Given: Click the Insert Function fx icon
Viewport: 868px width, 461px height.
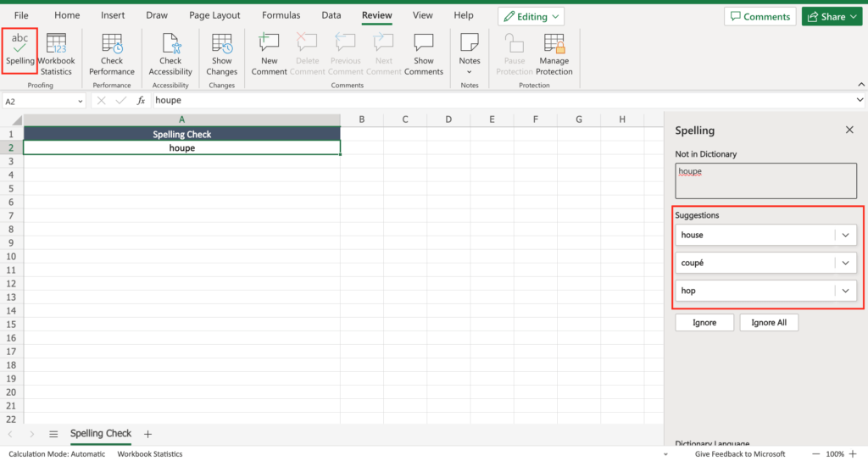Looking at the screenshot, I should (142, 100).
